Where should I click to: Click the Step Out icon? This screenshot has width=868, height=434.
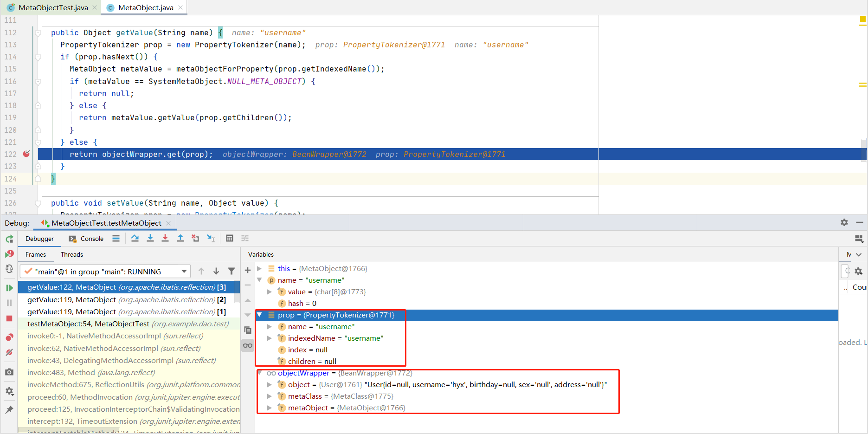click(x=180, y=239)
